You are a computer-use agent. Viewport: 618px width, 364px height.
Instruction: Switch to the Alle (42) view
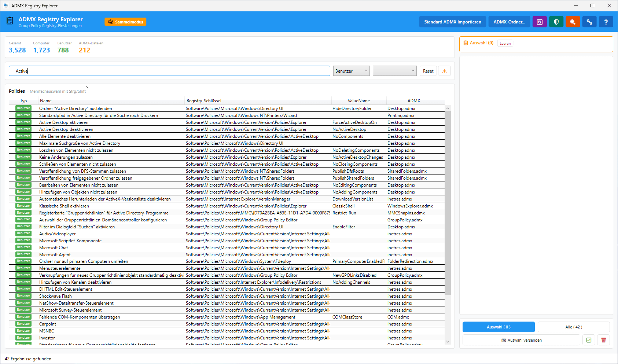(573, 327)
